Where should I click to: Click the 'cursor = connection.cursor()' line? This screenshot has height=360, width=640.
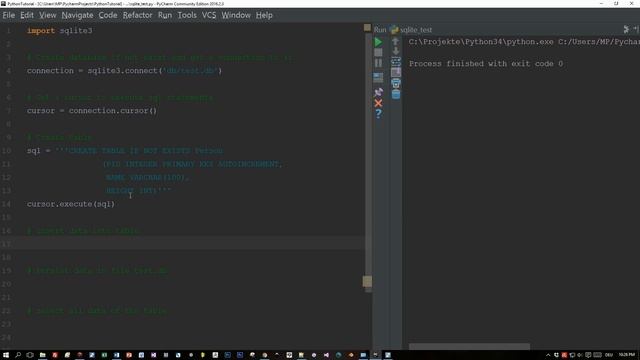pyautogui.click(x=92, y=111)
